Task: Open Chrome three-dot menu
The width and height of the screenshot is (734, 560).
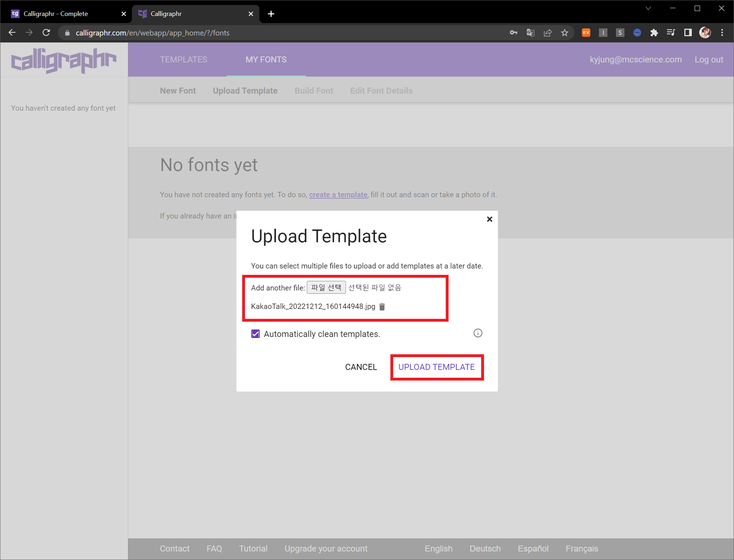Action: click(722, 33)
